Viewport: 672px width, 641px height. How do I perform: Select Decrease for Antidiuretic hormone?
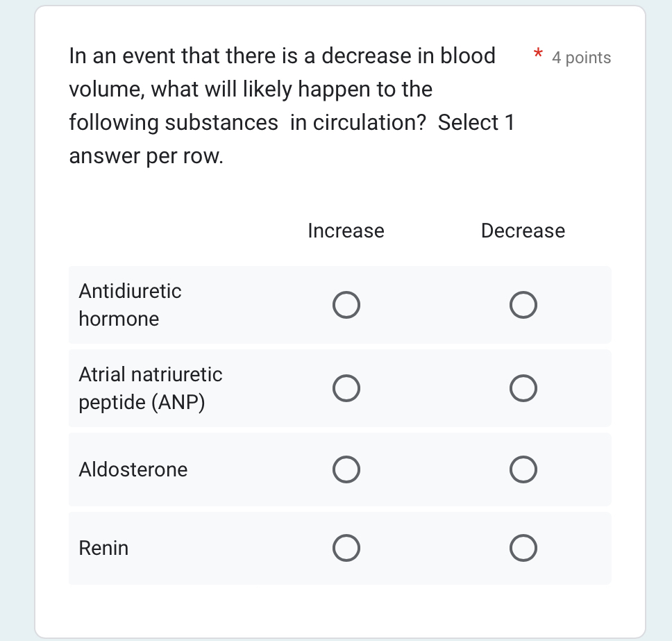click(523, 304)
